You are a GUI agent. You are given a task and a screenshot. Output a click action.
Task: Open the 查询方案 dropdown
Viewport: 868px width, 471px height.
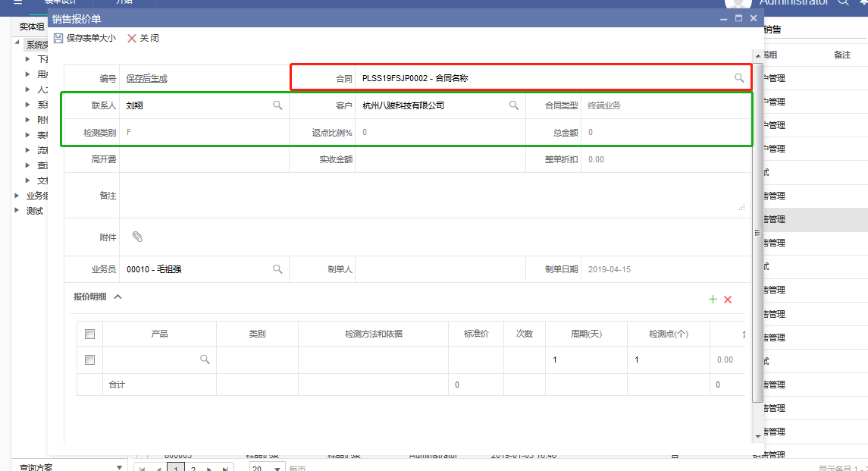point(118,467)
